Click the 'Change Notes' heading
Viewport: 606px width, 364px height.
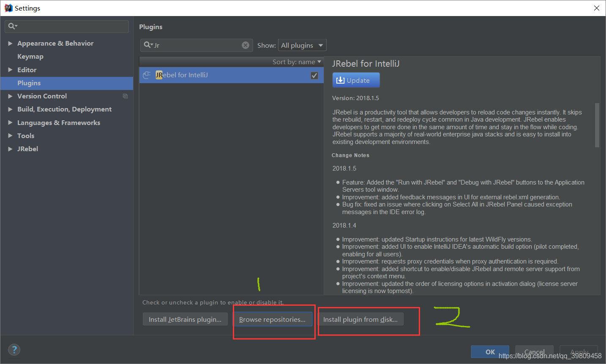(350, 155)
